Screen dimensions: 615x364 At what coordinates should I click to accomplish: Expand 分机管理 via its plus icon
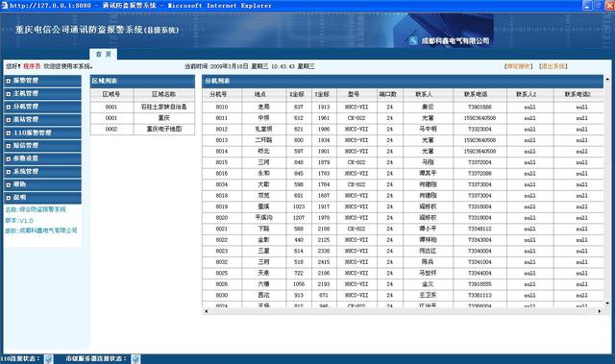[9, 107]
